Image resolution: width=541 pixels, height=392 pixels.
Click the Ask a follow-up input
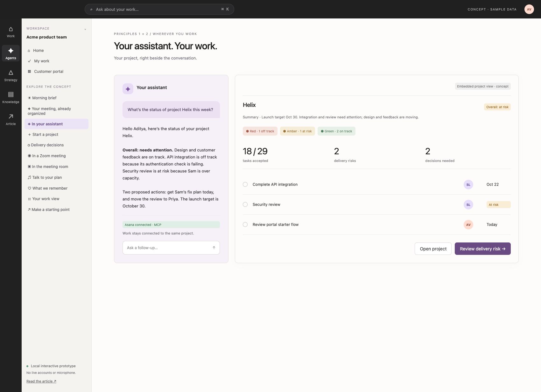coord(171,248)
